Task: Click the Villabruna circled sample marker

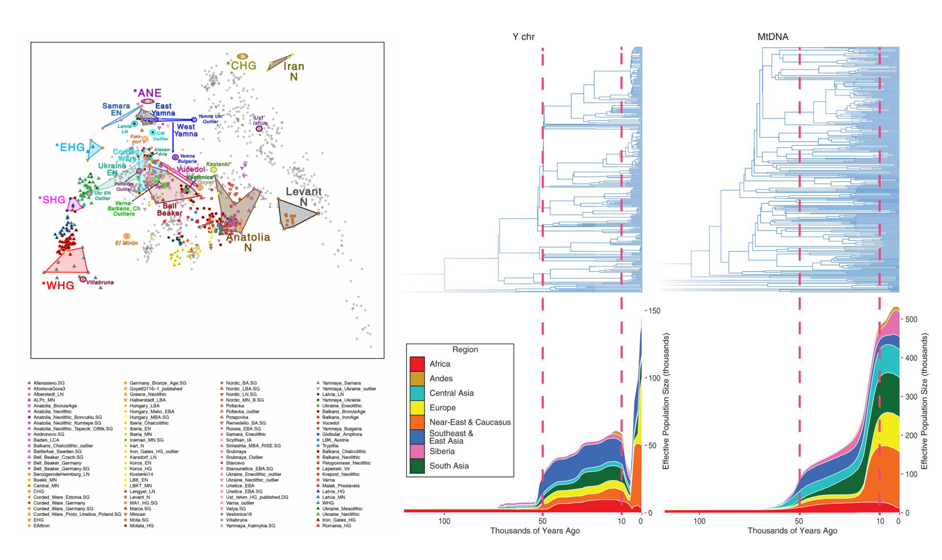Action: pos(83,279)
